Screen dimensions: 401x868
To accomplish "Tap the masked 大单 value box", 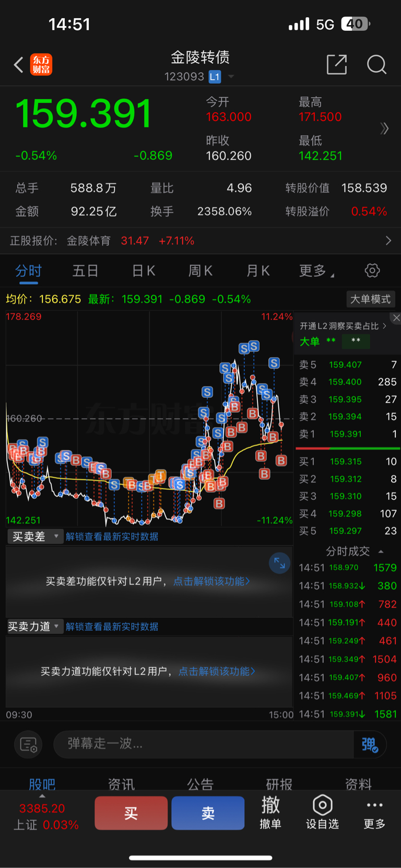I will pos(356,342).
